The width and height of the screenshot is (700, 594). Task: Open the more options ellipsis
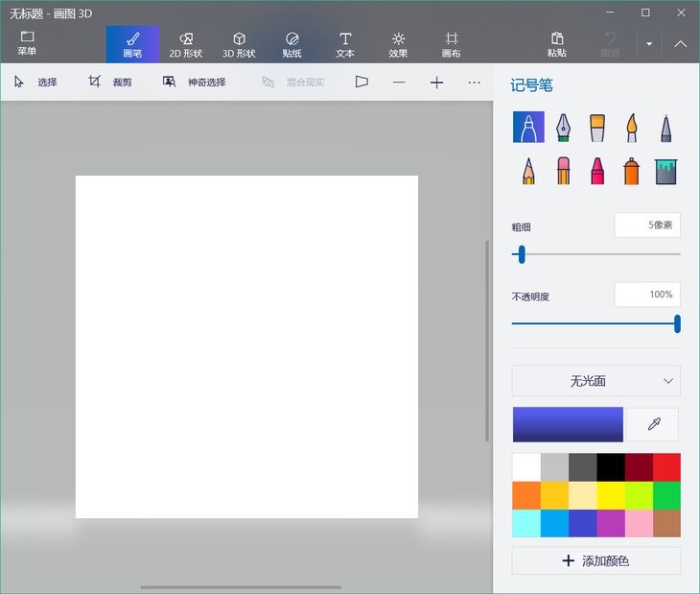tap(474, 83)
